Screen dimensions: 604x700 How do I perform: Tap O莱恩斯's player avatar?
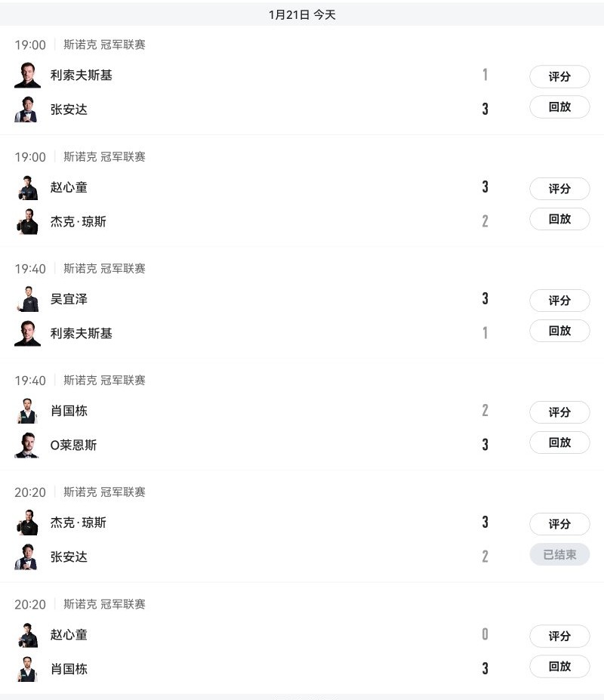click(27, 445)
